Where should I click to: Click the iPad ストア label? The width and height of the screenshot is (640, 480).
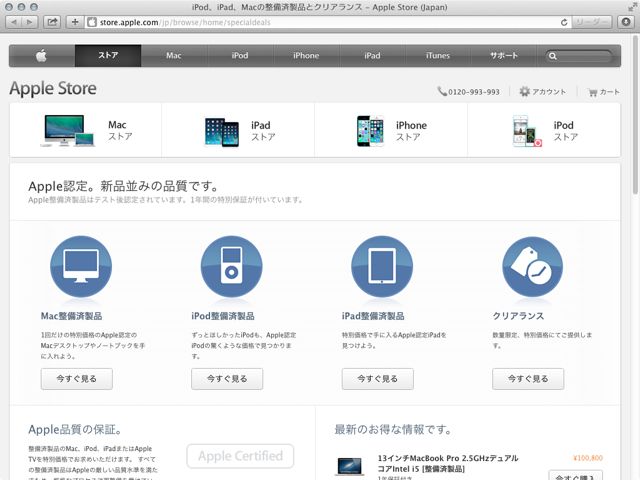[263, 131]
